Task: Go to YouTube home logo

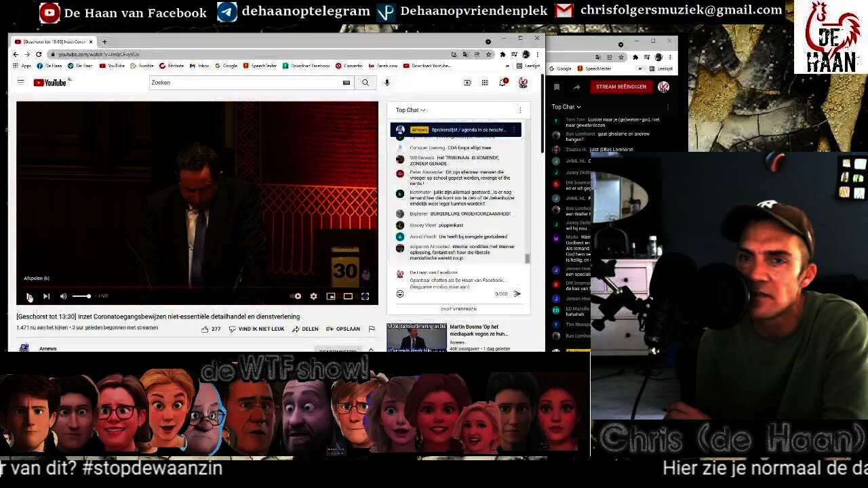Action: [52, 83]
